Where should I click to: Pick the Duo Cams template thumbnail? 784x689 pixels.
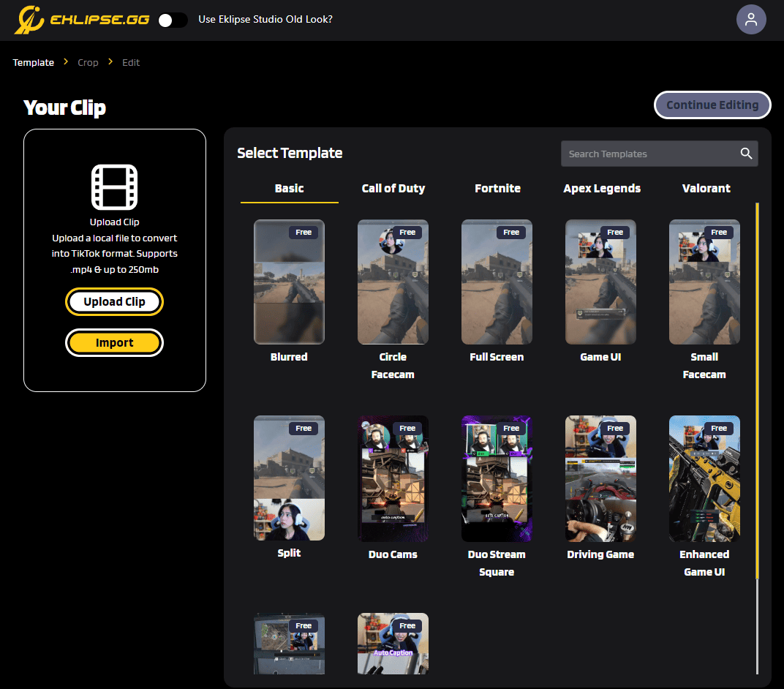click(393, 478)
